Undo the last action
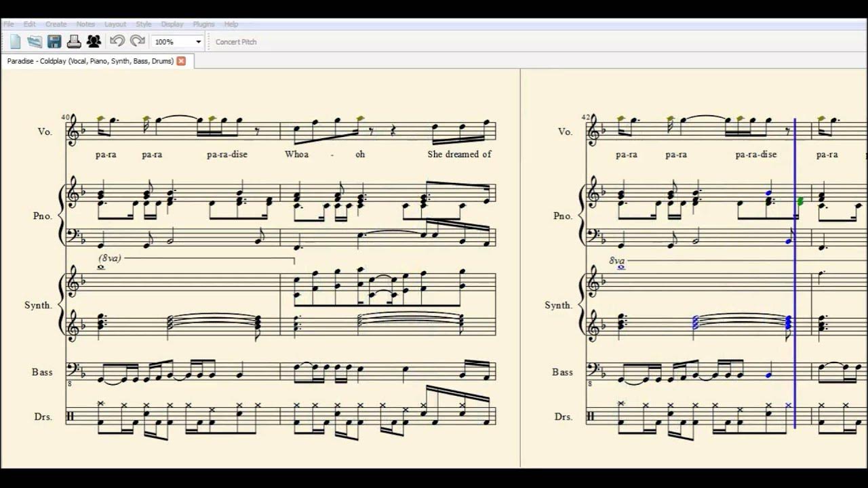Image resolution: width=868 pixels, height=488 pixels. 117,41
